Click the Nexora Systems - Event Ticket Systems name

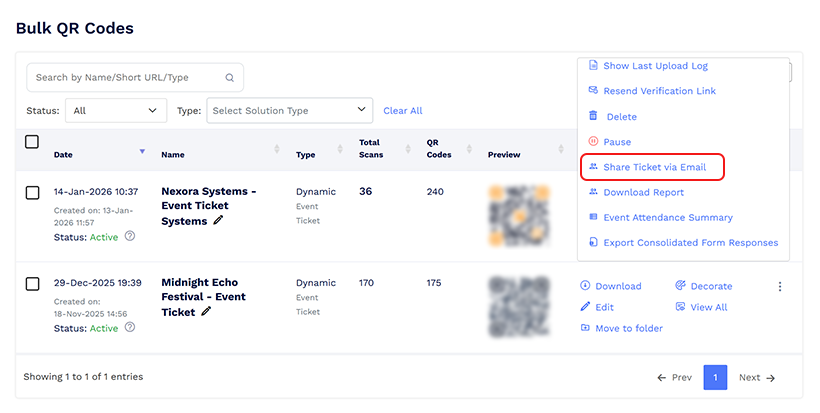(208, 206)
